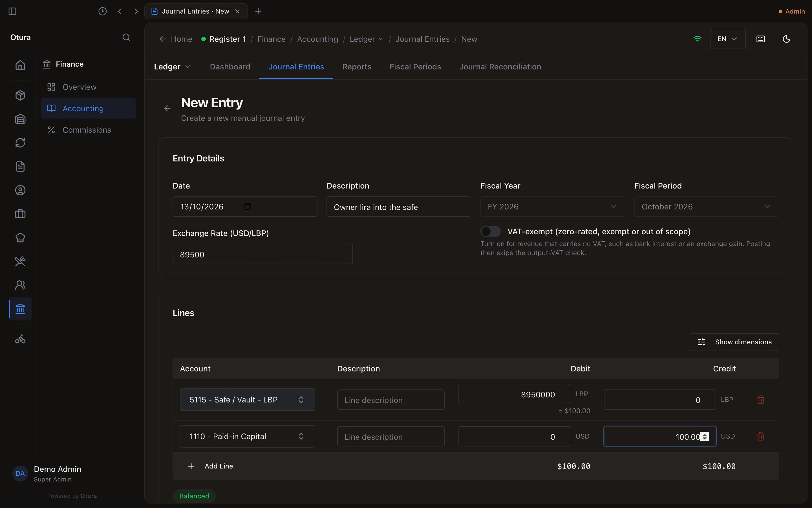This screenshot has width=812, height=508.
Task: Switch to the Journal Reconciliation tab
Action: coord(500,67)
